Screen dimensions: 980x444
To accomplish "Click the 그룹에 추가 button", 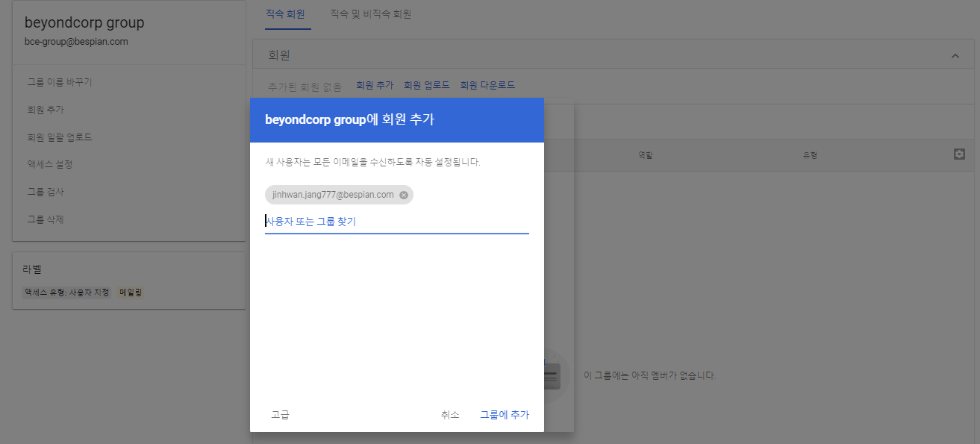I will [505, 415].
